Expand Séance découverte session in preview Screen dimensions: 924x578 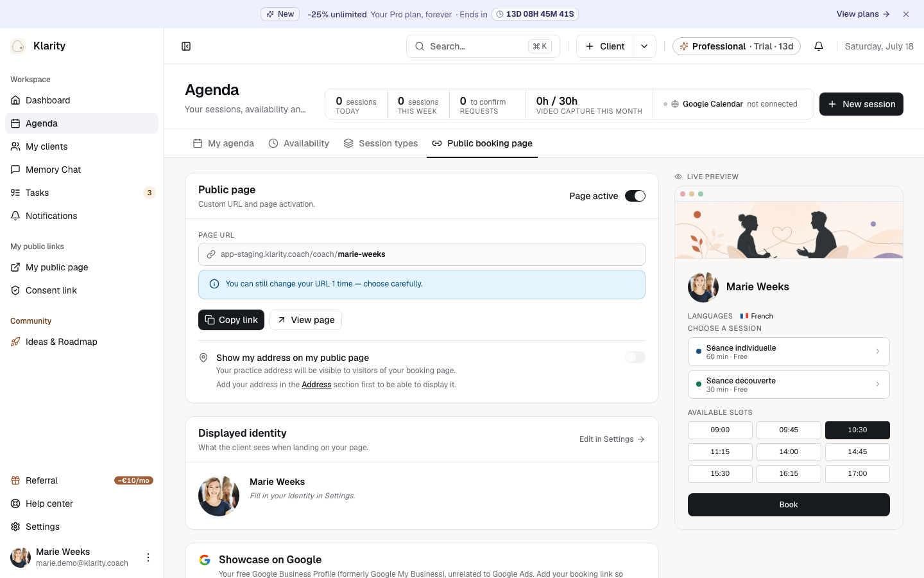pyautogui.click(x=789, y=384)
